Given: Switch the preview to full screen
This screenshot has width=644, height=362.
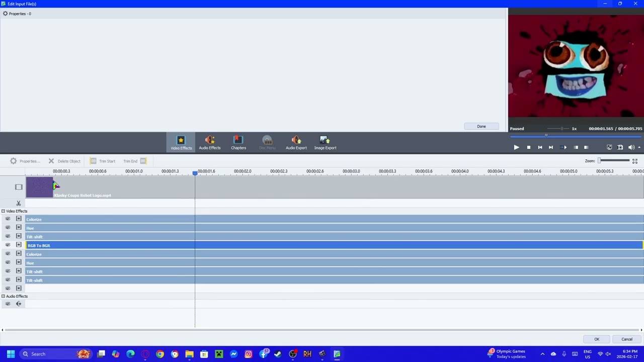Looking at the screenshot, I should [x=609, y=147].
